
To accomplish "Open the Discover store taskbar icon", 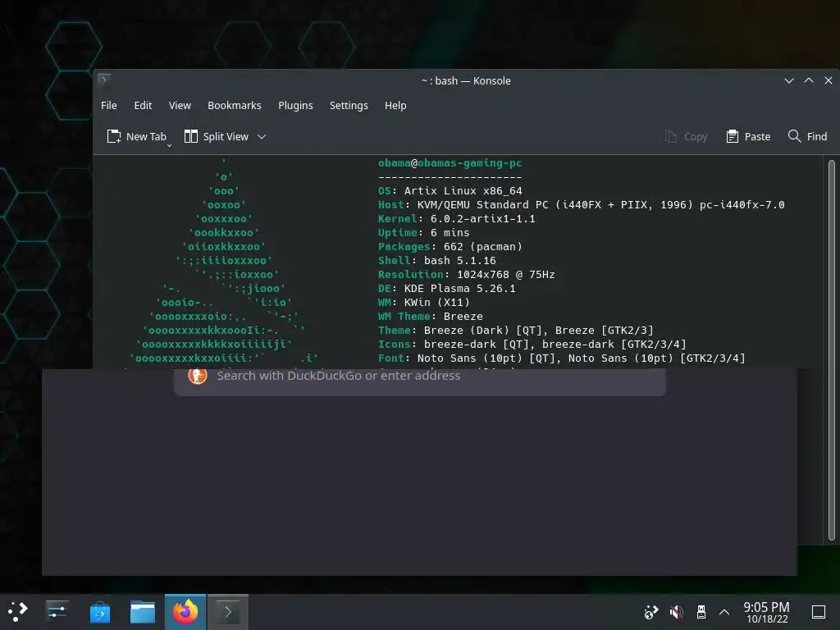I will click(x=99, y=612).
